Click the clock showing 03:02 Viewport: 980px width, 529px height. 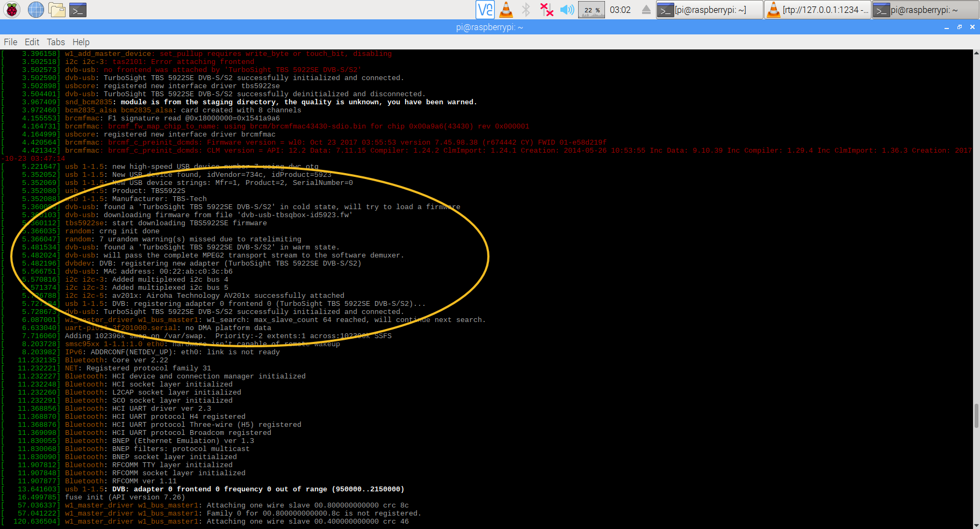[x=621, y=10]
